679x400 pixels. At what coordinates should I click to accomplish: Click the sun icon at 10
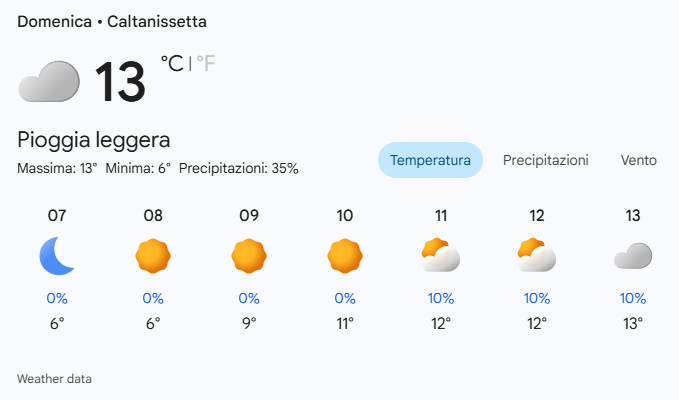pos(345,257)
